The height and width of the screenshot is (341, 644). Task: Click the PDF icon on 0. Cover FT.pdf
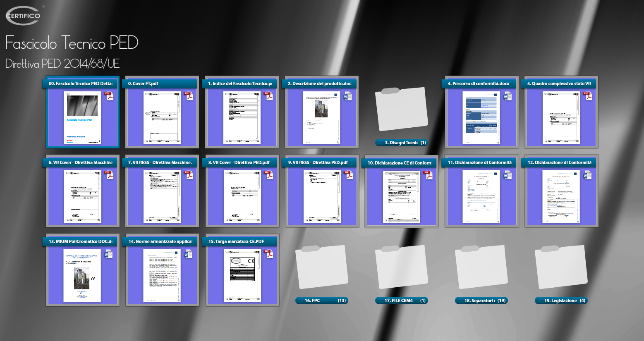click(189, 96)
